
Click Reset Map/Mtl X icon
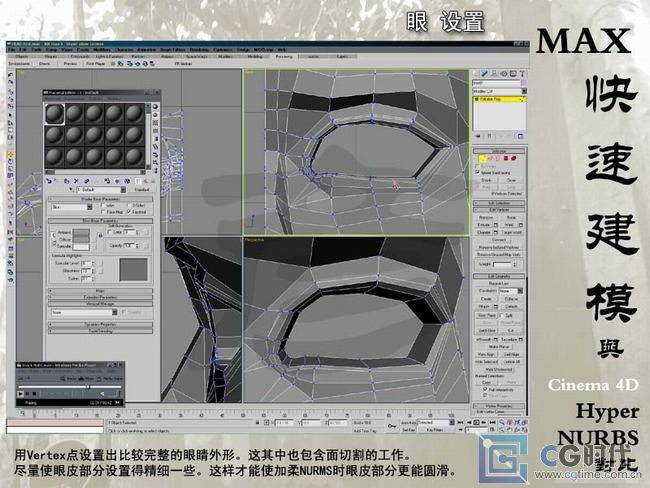[76, 181]
